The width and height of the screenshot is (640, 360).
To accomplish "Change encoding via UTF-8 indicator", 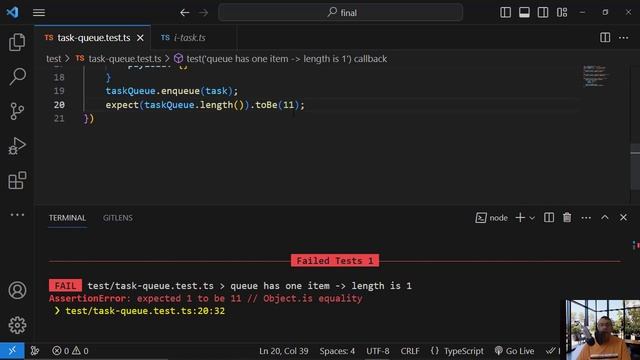I will [x=378, y=351].
